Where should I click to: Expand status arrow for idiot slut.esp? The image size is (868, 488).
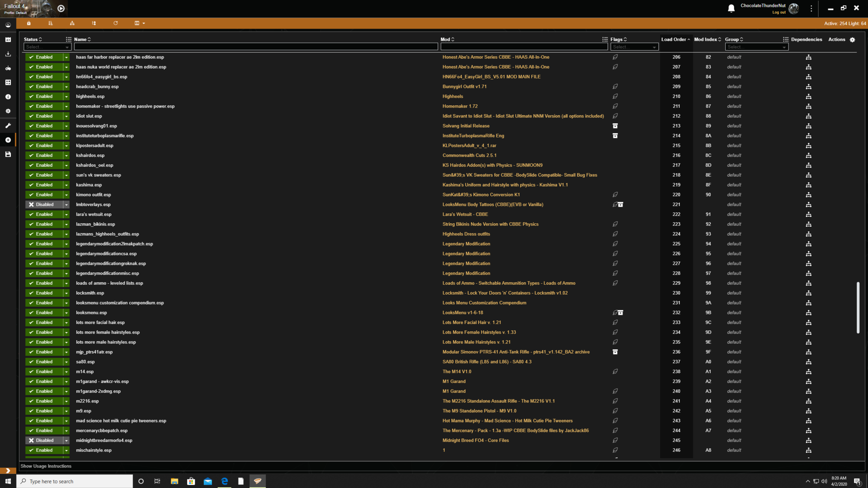[66, 116]
